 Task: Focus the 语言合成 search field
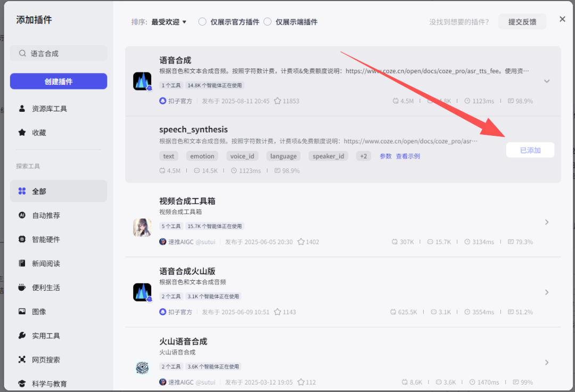(59, 54)
